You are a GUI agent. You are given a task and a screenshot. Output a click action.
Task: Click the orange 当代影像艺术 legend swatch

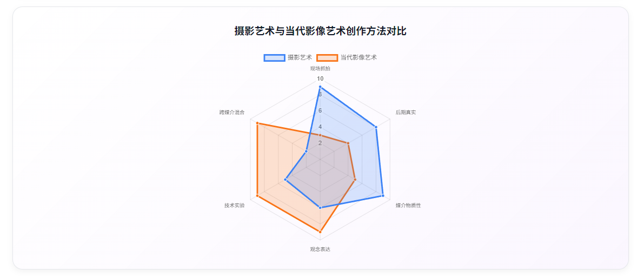click(x=327, y=57)
